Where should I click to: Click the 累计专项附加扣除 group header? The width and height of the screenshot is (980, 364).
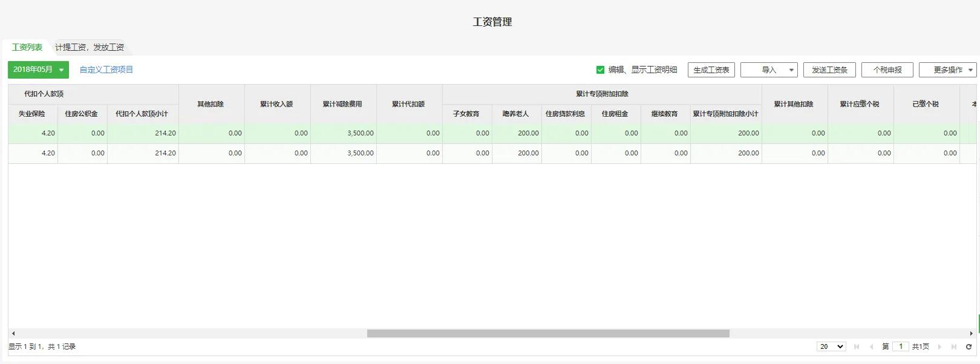click(x=602, y=94)
